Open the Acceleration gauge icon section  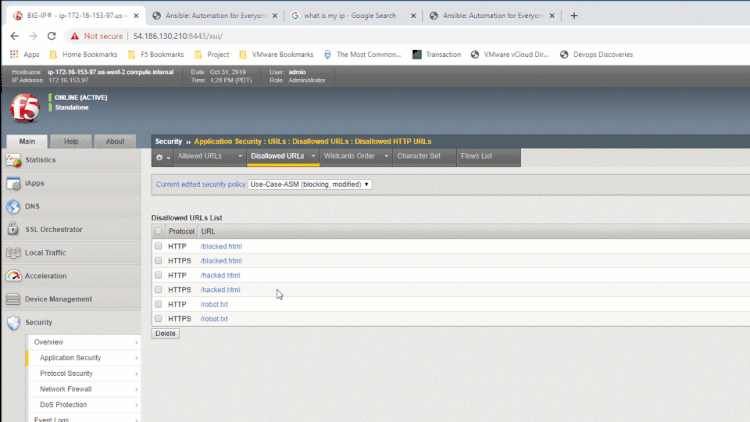point(14,276)
